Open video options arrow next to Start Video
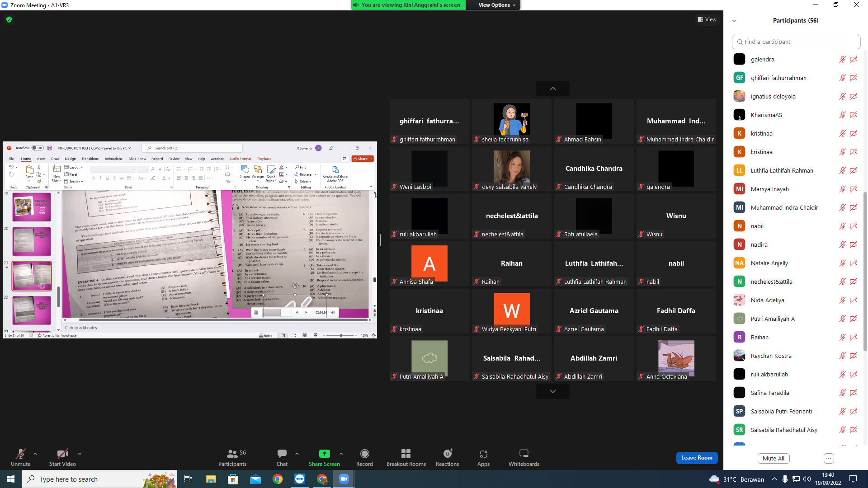The width and height of the screenshot is (868, 488). (80, 454)
